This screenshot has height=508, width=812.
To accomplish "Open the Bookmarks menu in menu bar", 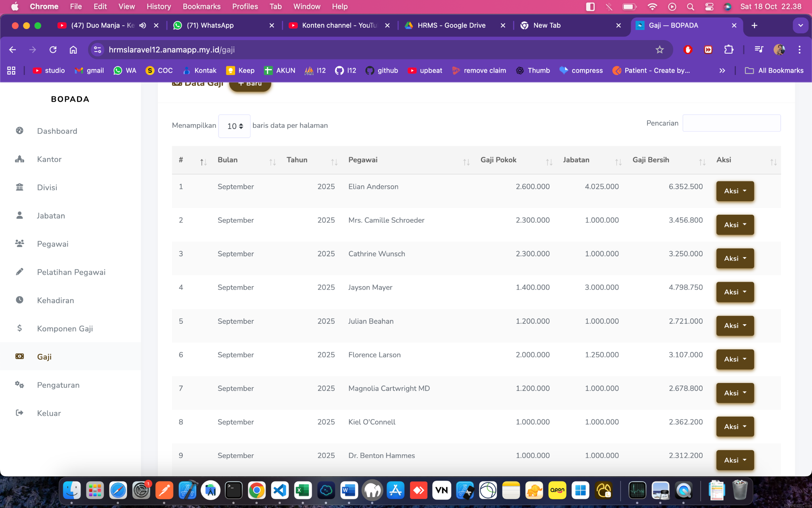I will (201, 6).
